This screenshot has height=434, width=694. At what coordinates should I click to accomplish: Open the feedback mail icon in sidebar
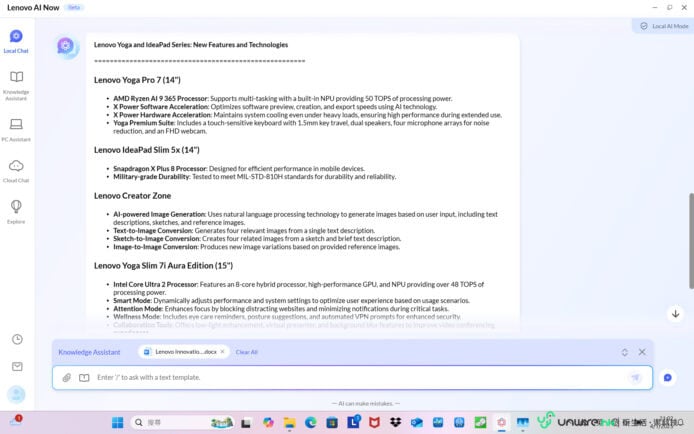tap(17, 366)
